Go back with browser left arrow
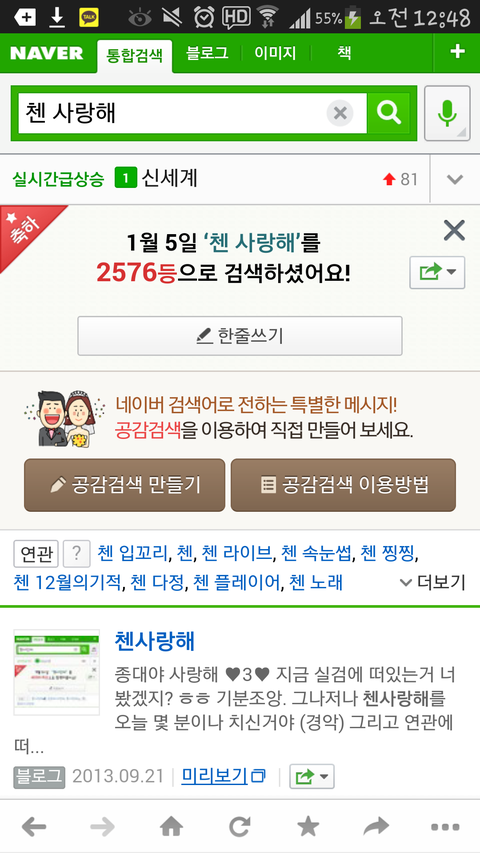This screenshot has height=853, width=480. (x=34, y=827)
